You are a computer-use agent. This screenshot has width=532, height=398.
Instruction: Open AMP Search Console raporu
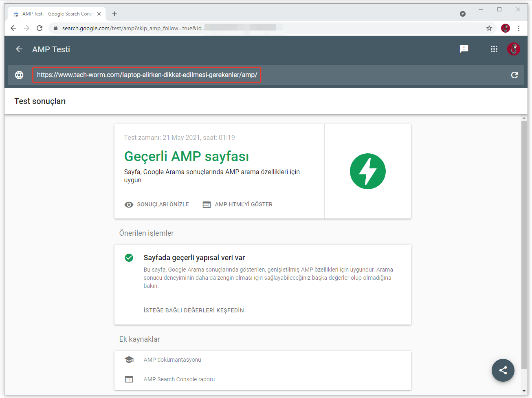click(x=179, y=379)
